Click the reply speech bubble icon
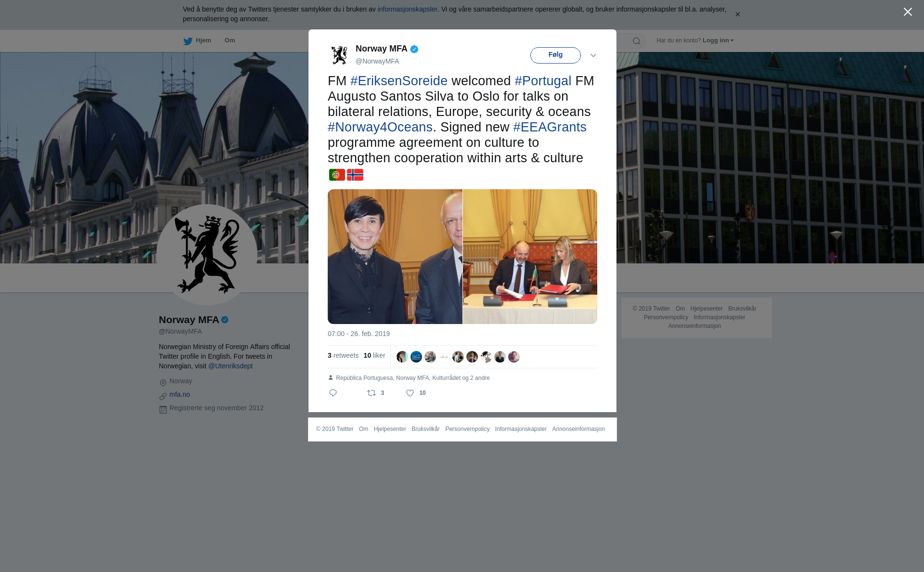The width and height of the screenshot is (924, 572). click(333, 393)
